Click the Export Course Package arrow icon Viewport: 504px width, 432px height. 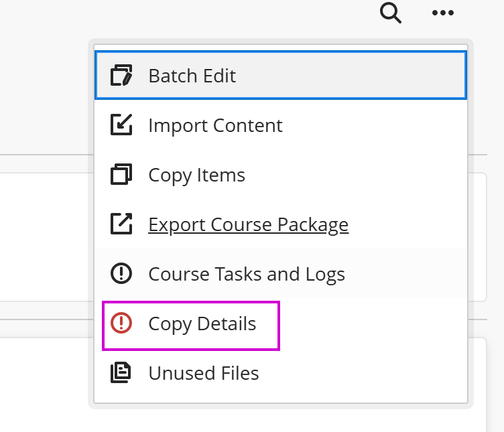pos(121,224)
